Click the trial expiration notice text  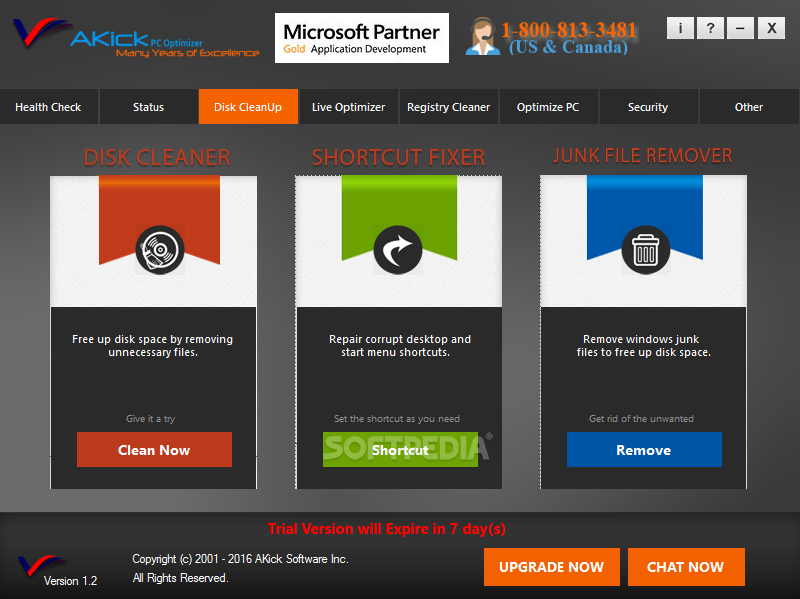tap(387, 529)
